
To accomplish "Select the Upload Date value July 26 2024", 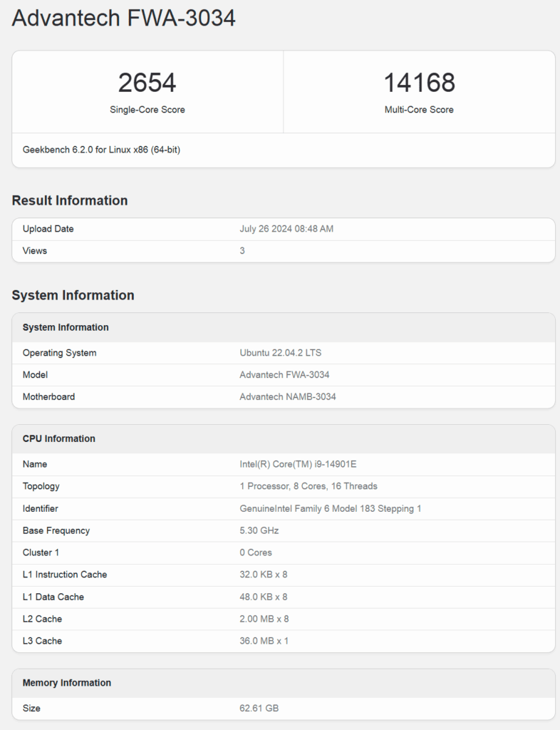I will click(286, 229).
